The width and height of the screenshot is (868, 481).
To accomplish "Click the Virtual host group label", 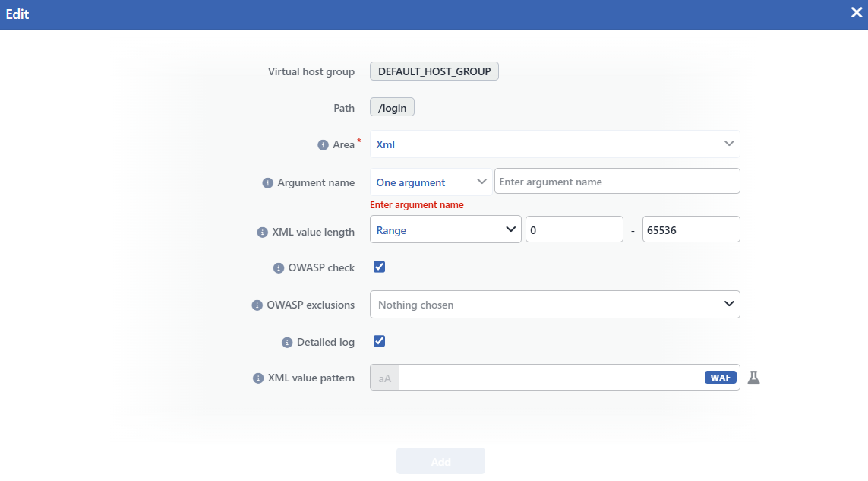I will [x=311, y=71].
